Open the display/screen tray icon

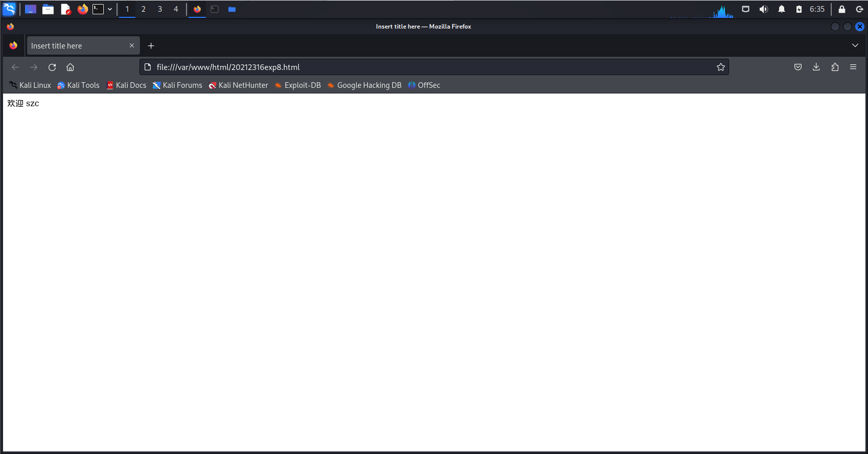746,9
